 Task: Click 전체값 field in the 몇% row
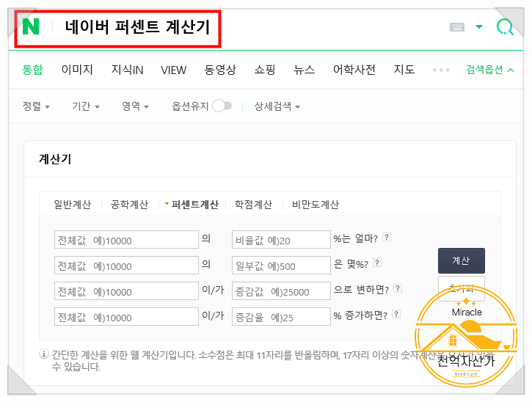pyautogui.click(x=126, y=266)
